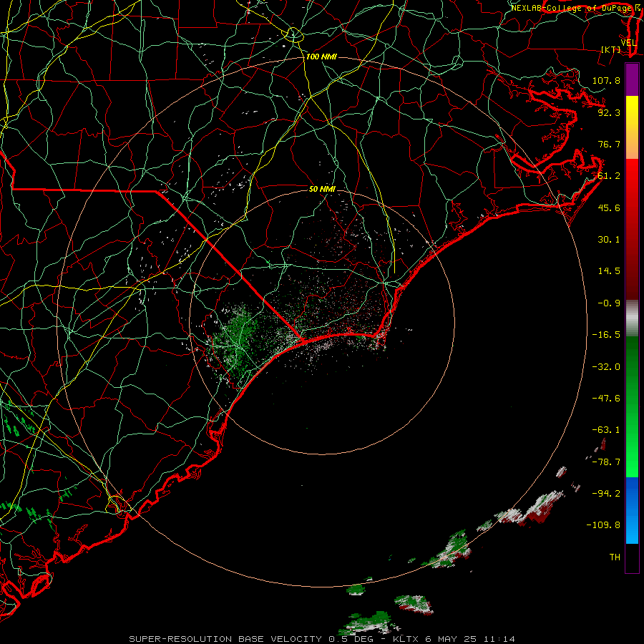Click the [KT] units label
644x644 pixels.
pos(610,49)
